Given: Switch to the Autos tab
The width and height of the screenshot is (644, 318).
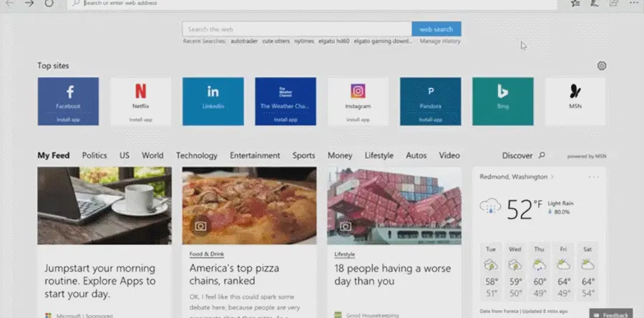Looking at the screenshot, I should coord(416,156).
